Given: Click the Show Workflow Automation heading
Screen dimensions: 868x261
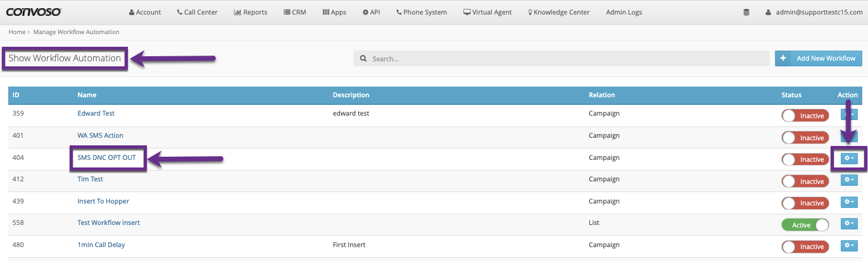Looking at the screenshot, I should [x=65, y=58].
